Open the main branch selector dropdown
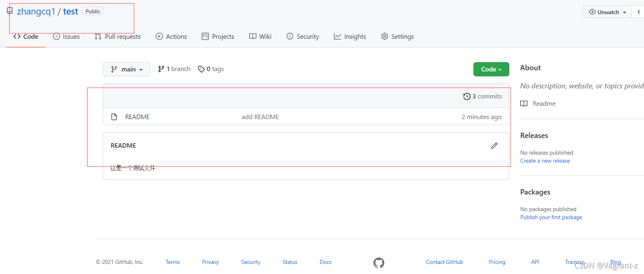This screenshot has height=274, width=644. [x=127, y=69]
